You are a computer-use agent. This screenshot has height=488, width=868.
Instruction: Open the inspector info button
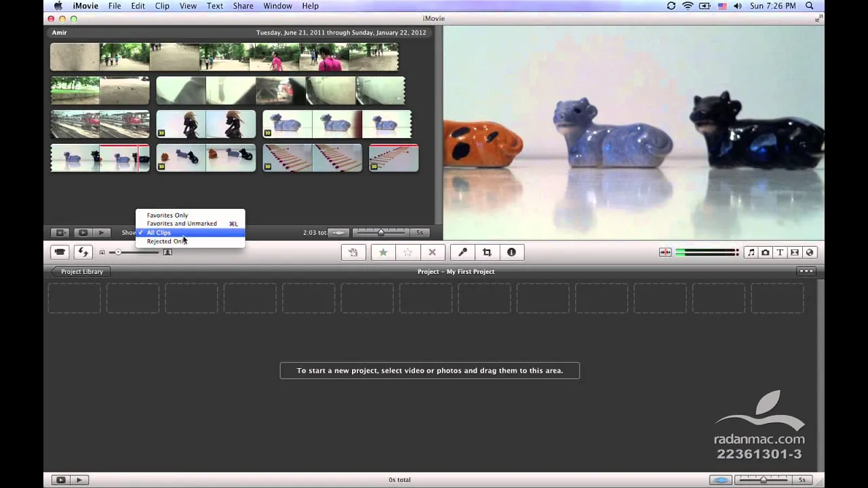coord(511,252)
